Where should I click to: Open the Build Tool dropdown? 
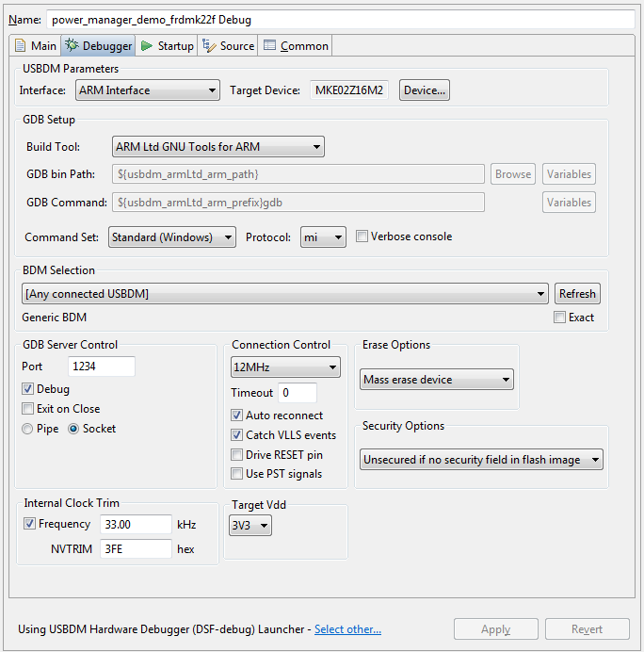pos(217,147)
